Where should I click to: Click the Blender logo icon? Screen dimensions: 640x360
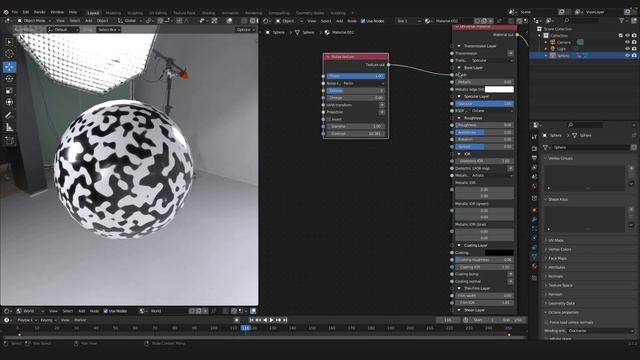click(x=6, y=12)
